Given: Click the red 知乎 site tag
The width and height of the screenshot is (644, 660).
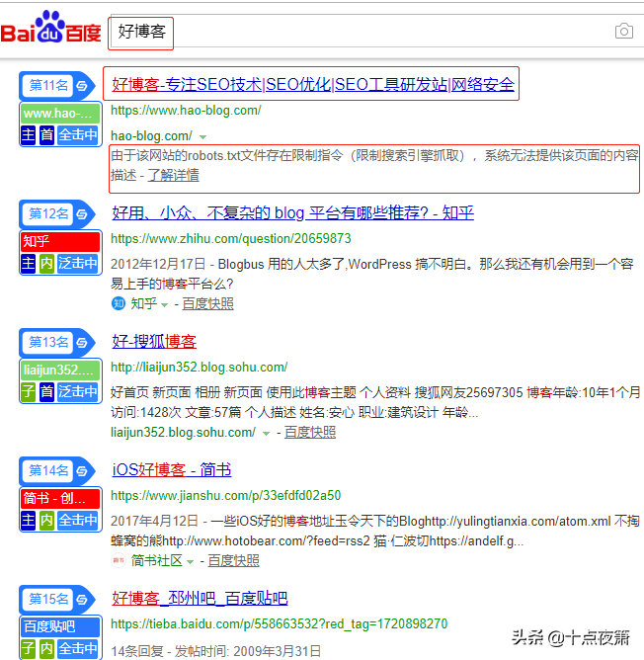Looking at the screenshot, I should point(60,242).
